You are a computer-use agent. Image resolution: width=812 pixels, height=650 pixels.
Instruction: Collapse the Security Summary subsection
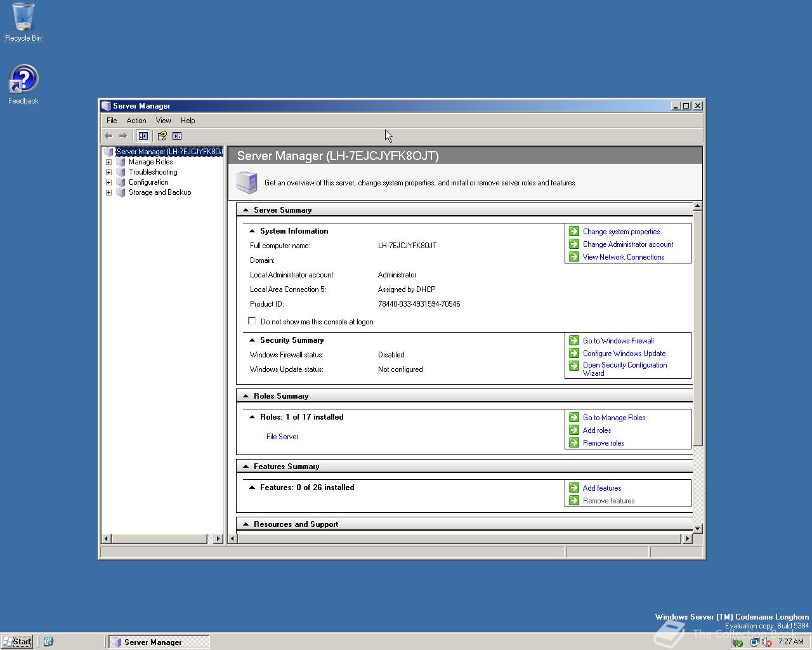click(x=252, y=340)
